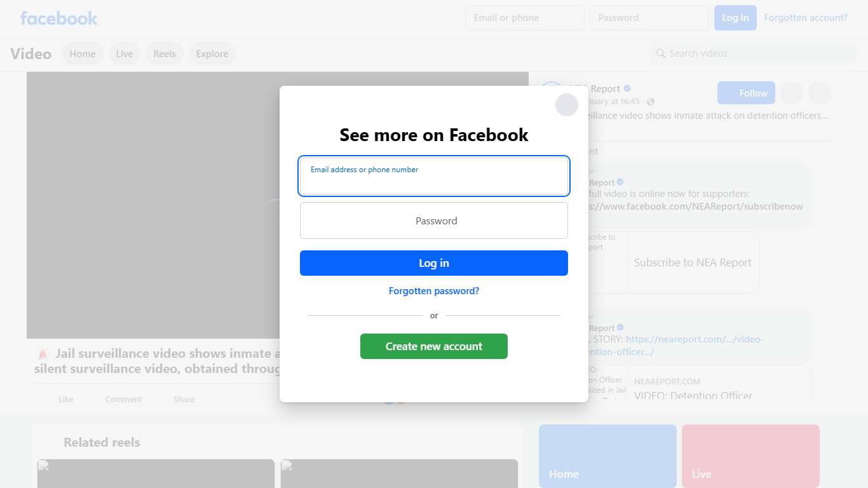The width and height of the screenshot is (868, 488).
Task: Open the Home video tab
Action: [83, 54]
